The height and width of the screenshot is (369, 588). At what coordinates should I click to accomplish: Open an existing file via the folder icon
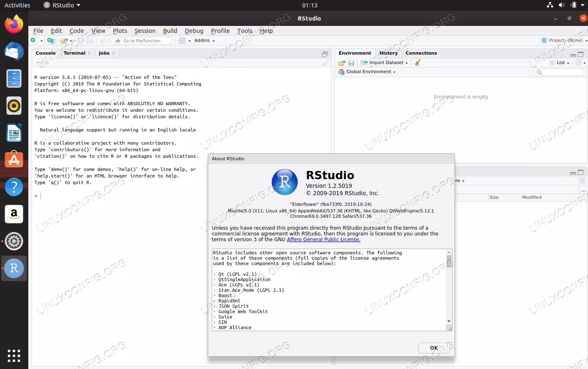click(64, 41)
